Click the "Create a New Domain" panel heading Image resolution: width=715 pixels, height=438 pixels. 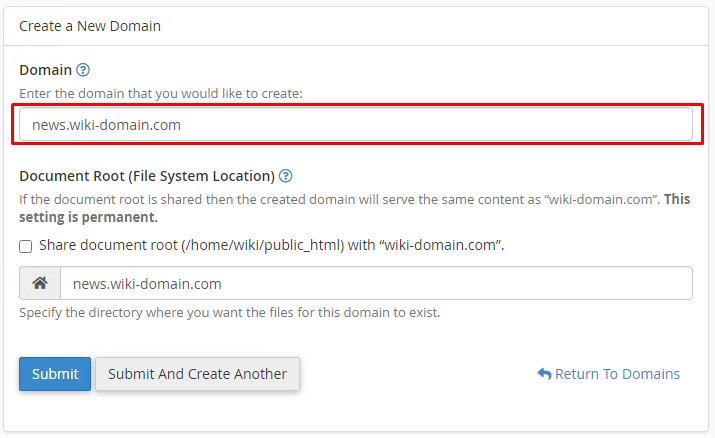90,26
